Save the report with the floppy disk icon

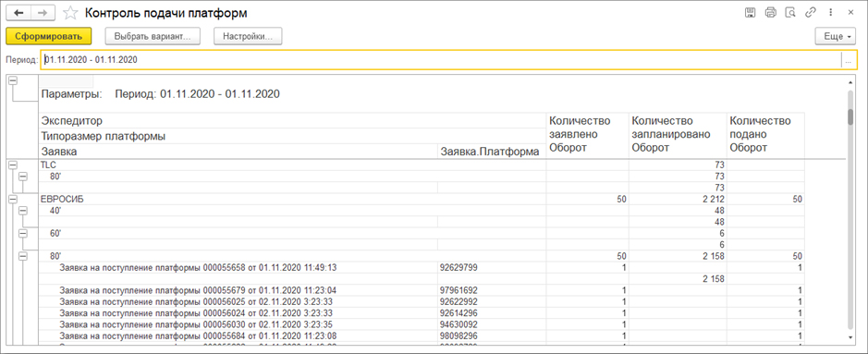(750, 12)
